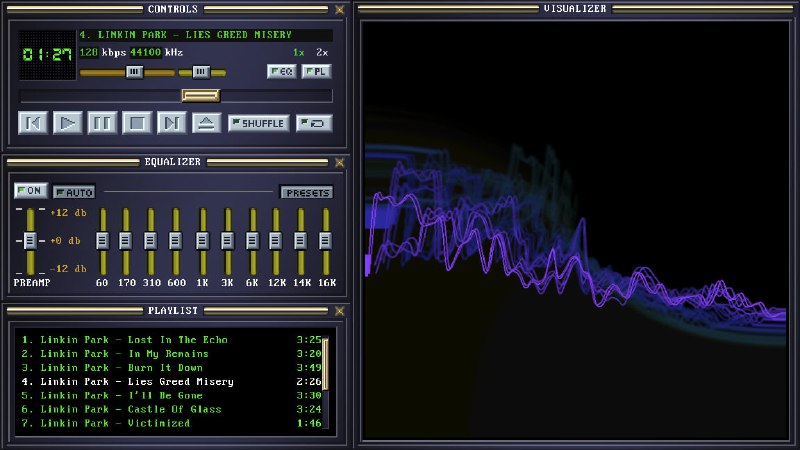Toggle Shuffle mode

pyautogui.click(x=258, y=123)
